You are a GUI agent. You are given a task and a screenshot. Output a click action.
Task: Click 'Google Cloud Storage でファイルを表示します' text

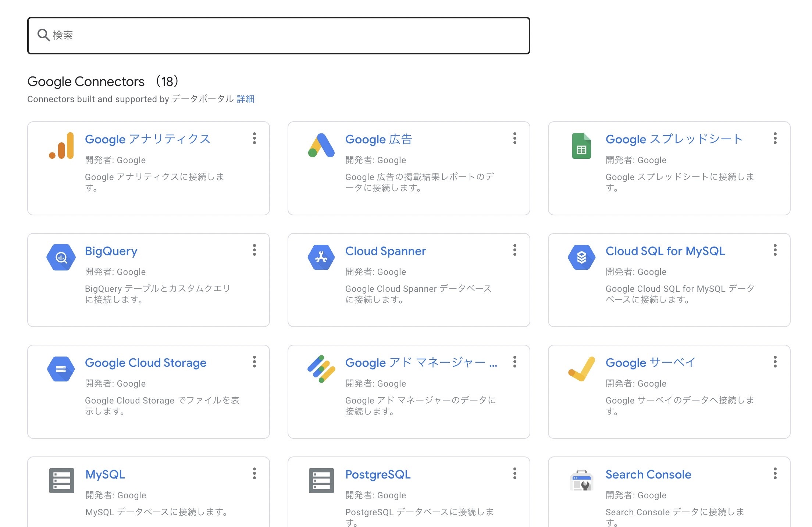(x=162, y=406)
